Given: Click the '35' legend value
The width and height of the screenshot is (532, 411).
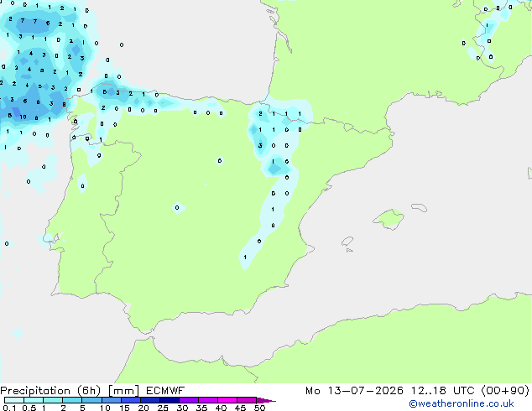Looking at the screenshot, I should 201,408.
